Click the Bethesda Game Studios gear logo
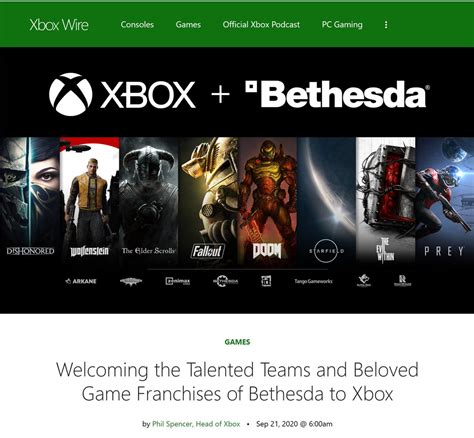 (225, 281)
